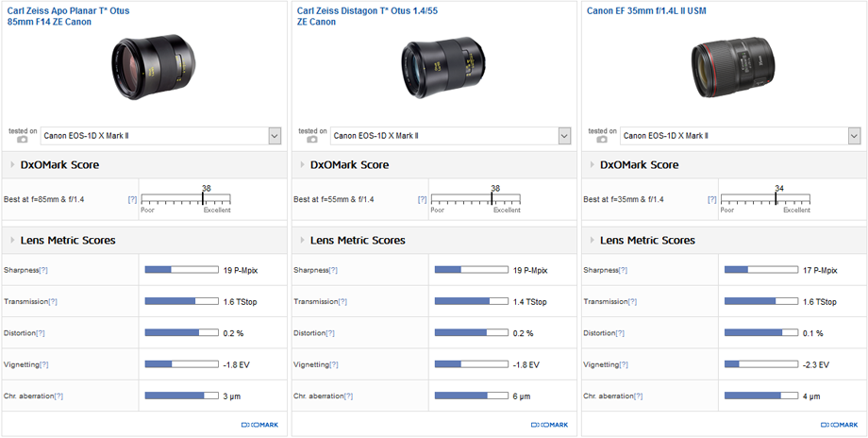
Task: Click DxOMark logo in Otus 1.4/55 panel
Action: 550,426
